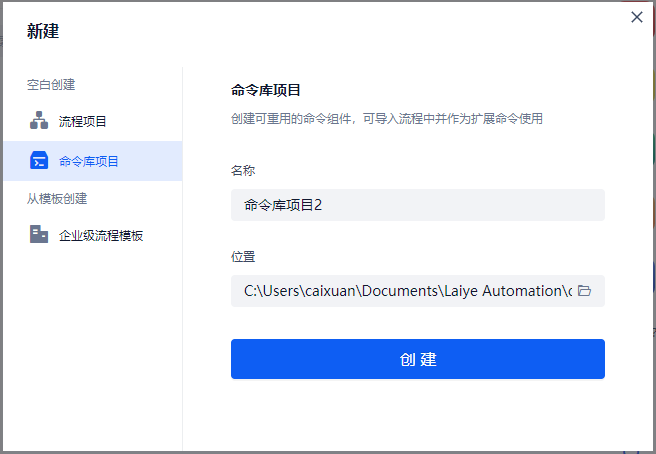Click the 新建 dialog title
This screenshot has width=656, height=454.
coord(43,31)
